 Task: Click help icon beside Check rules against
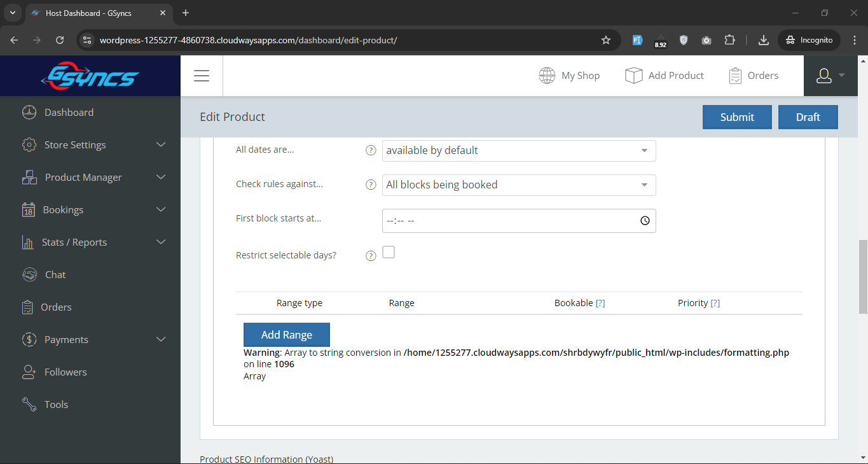(x=371, y=185)
